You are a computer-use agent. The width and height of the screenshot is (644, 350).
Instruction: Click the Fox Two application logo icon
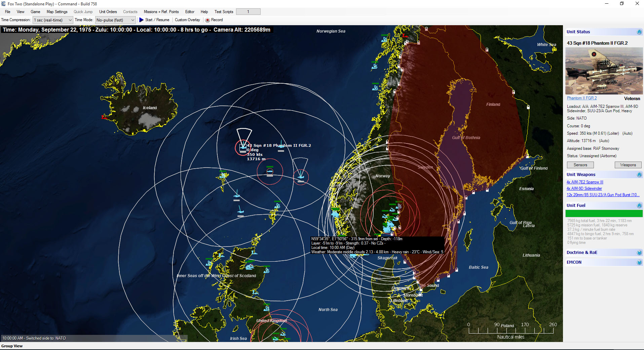(3, 4)
